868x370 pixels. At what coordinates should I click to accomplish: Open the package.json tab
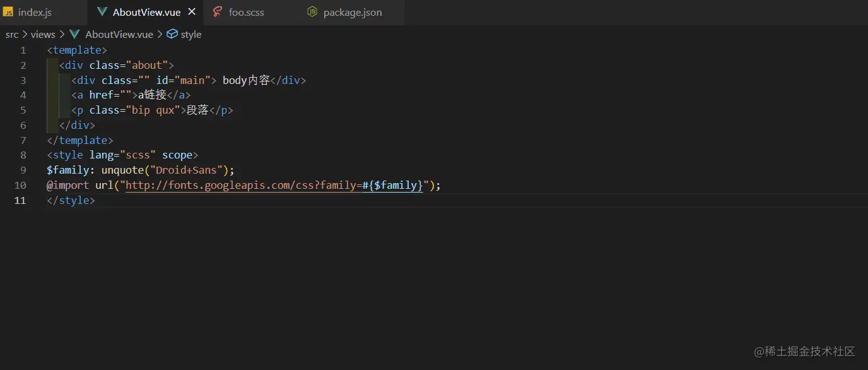[353, 12]
